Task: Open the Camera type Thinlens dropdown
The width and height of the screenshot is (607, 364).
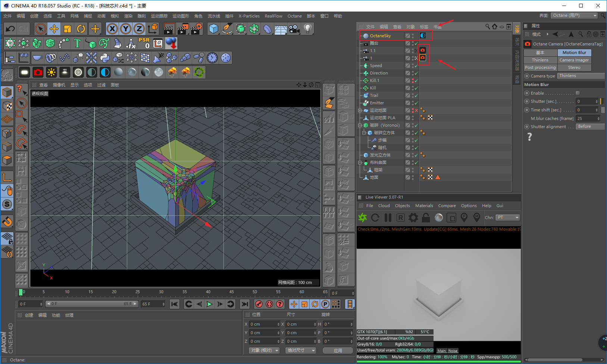Action: click(581, 76)
